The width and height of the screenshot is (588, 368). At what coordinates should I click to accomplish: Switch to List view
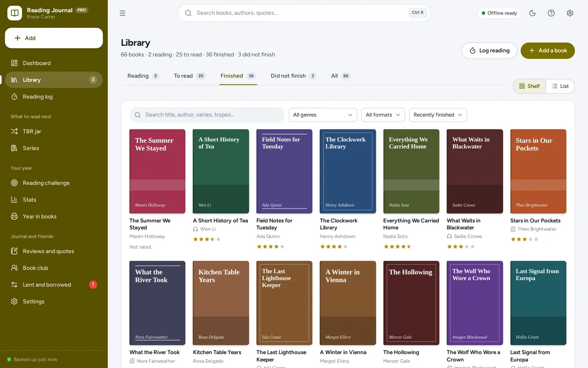[560, 86]
